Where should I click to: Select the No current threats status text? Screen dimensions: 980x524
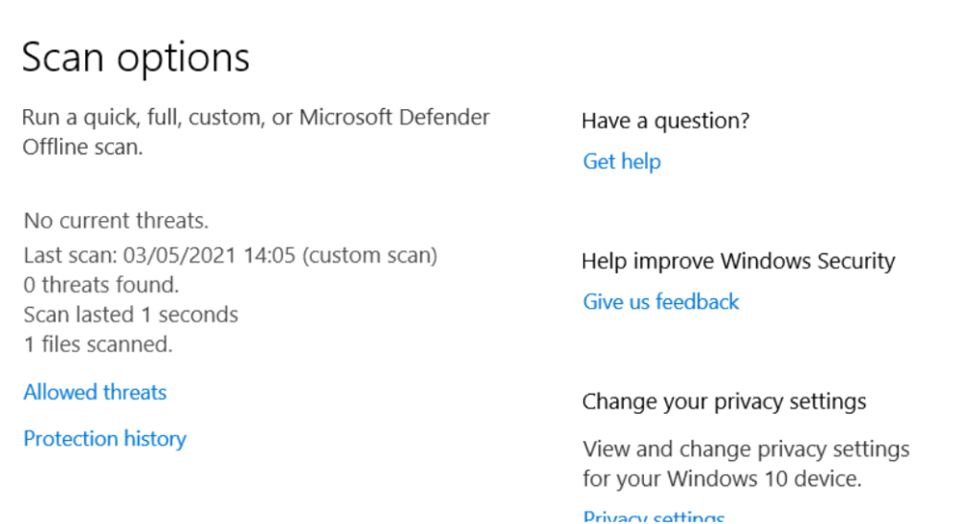tap(116, 221)
